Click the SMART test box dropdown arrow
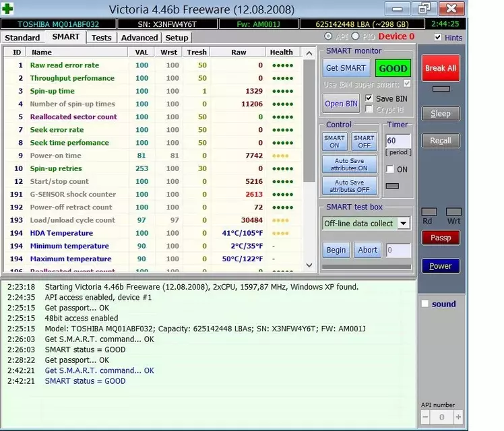 point(404,223)
